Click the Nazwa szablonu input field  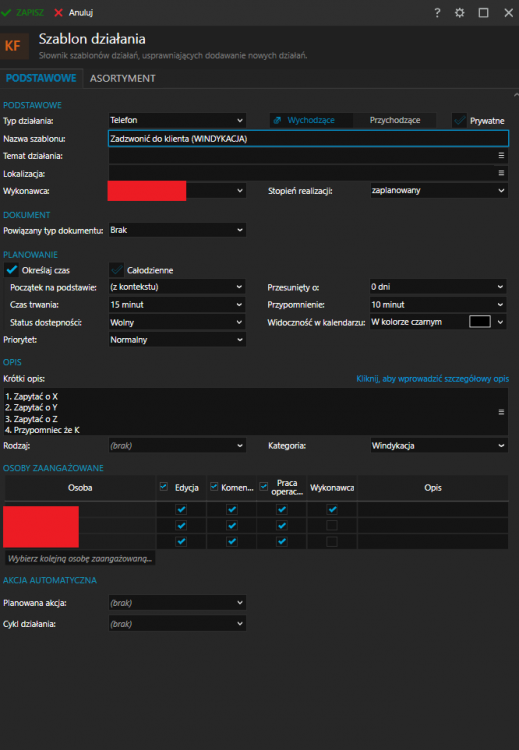tap(308, 139)
